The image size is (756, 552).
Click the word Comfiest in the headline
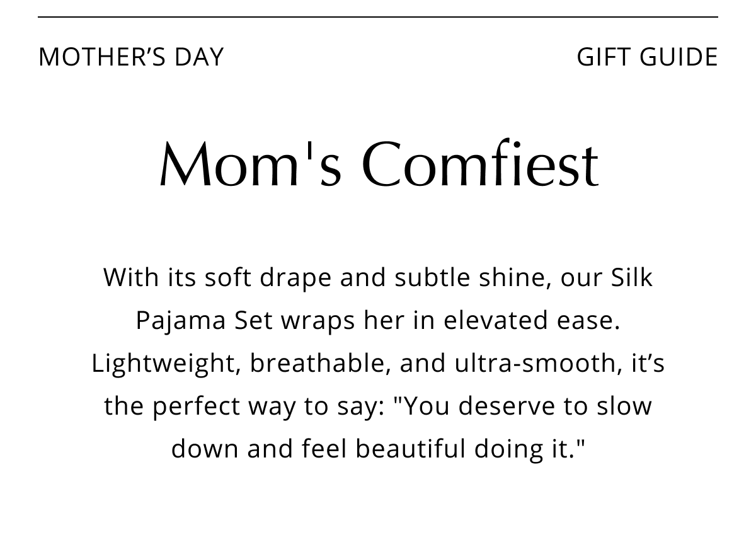pos(480,164)
